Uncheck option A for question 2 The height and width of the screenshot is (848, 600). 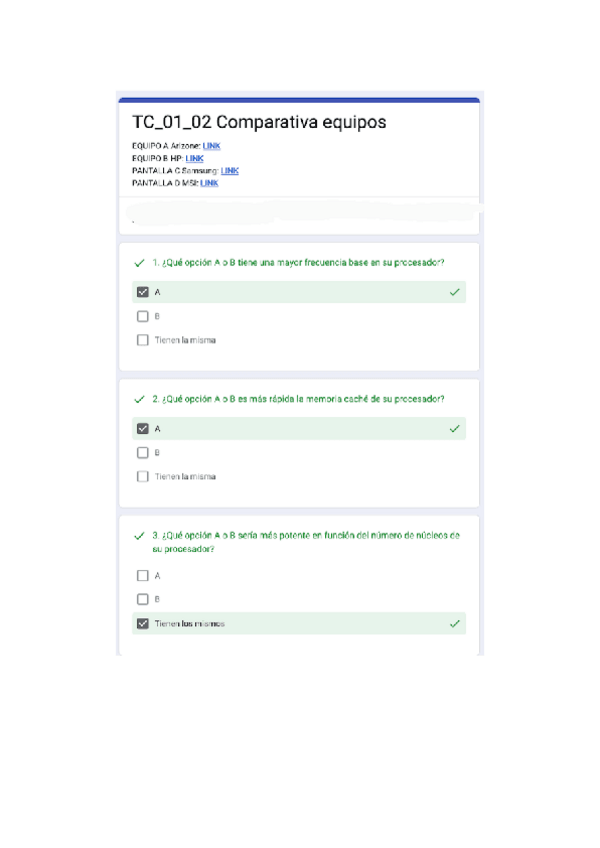[142, 428]
